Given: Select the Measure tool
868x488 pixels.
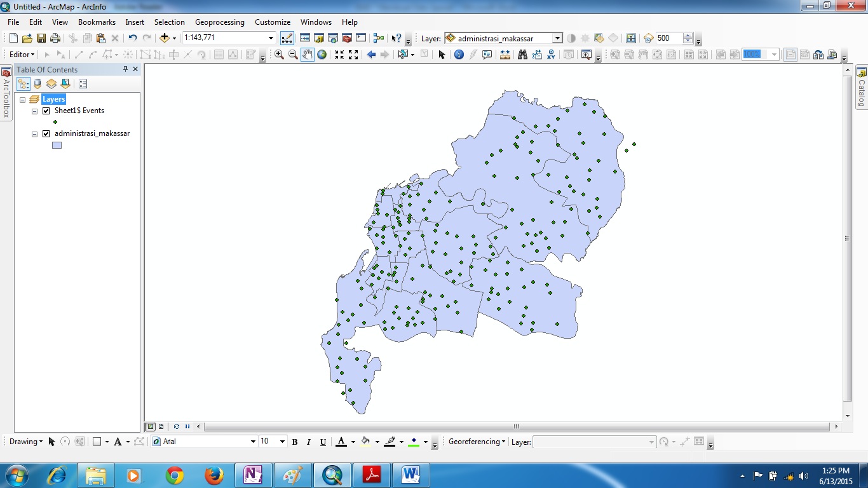Looking at the screenshot, I should 505,55.
